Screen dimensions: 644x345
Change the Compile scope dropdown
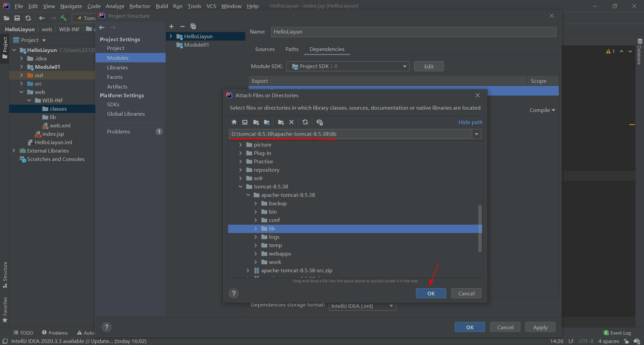click(542, 110)
